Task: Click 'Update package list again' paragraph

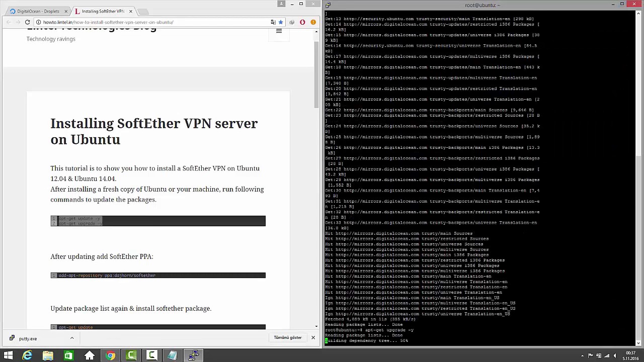Action: (x=131, y=309)
